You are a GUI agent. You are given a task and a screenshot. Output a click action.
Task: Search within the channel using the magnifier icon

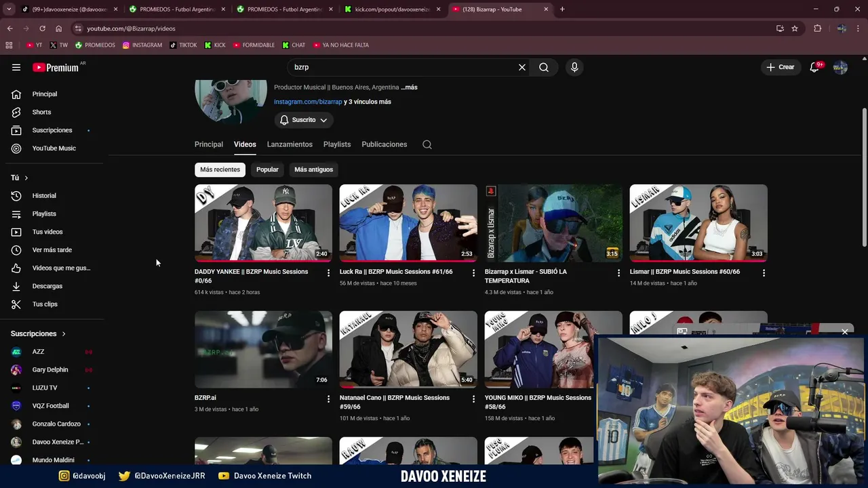(427, 144)
